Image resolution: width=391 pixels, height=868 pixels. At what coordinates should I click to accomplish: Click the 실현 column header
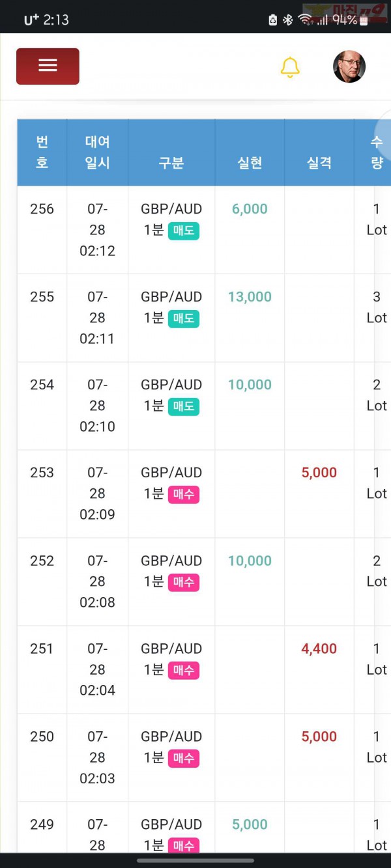[250, 163]
